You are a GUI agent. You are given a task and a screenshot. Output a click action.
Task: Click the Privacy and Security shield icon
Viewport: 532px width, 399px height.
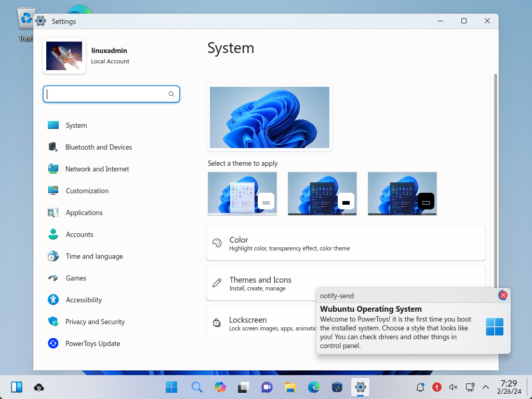53,322
